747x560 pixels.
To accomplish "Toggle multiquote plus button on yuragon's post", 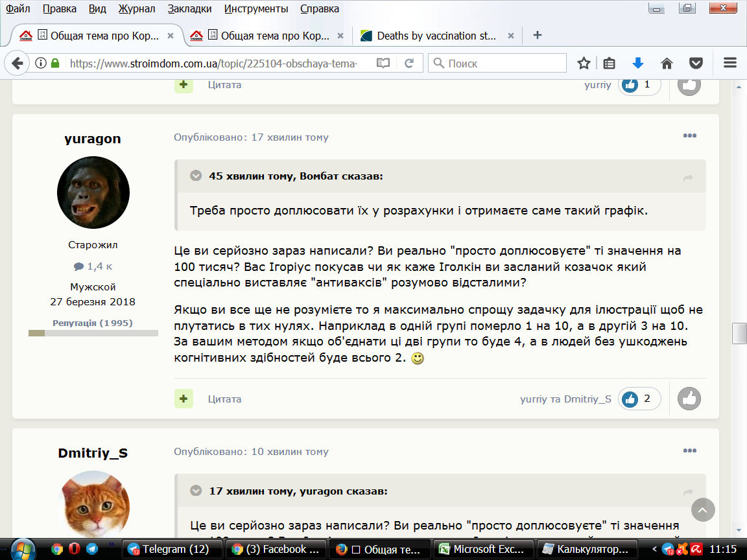I will pos(184,399).
